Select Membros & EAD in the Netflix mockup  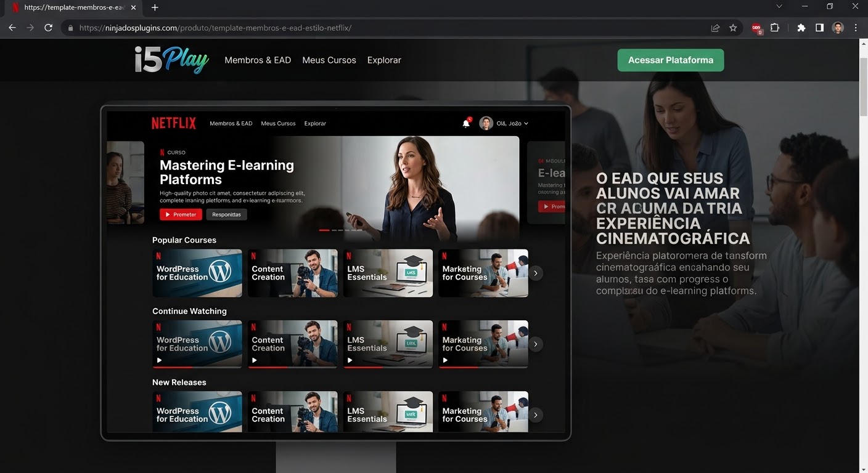coord(231,123)
